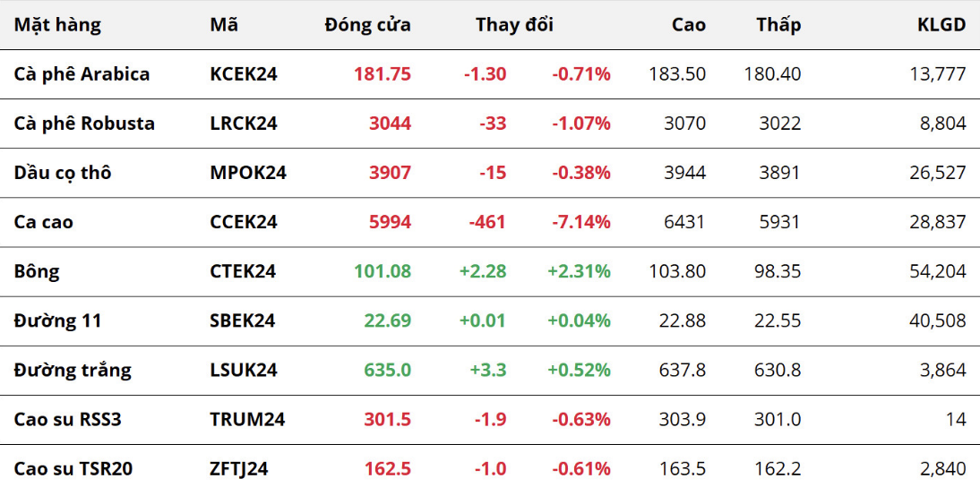Select the Cao su TSR20 row name
The image size is (980, 487).
(x=73, y=468)
